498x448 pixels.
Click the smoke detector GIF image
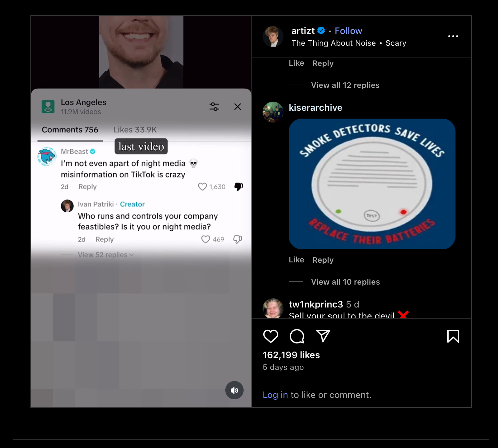372,184
